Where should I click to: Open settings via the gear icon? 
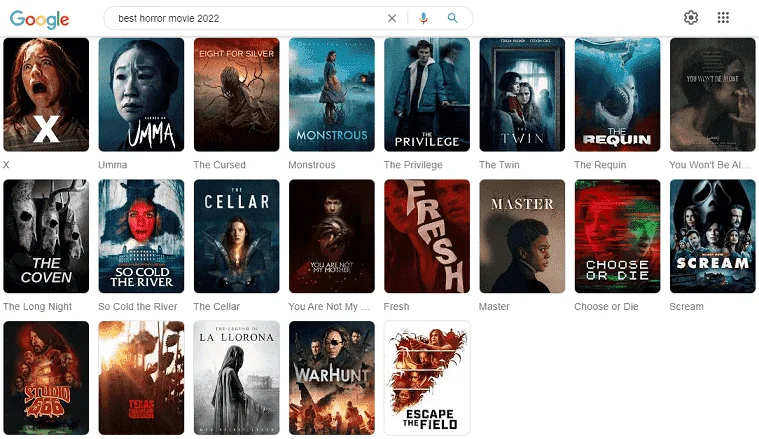691,18
